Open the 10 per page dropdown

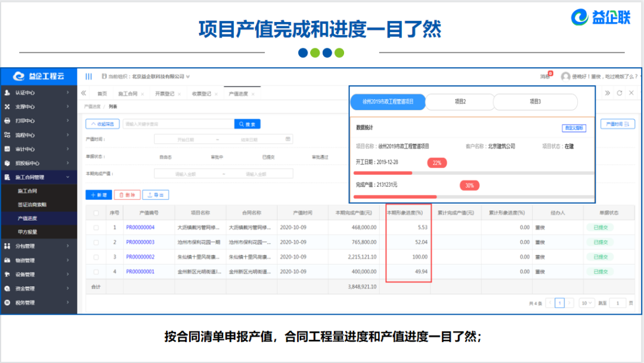click(586, 303)
